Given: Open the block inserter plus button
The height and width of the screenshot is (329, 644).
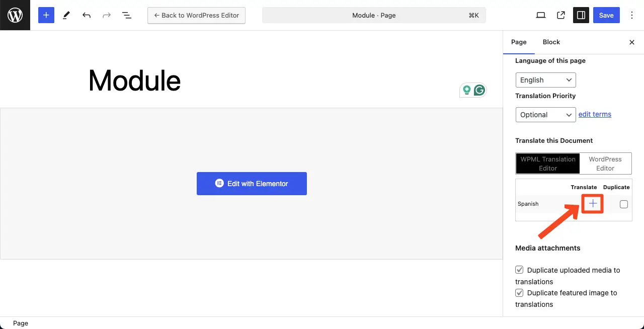Looking at the screenshot, I should pos(46,15).
